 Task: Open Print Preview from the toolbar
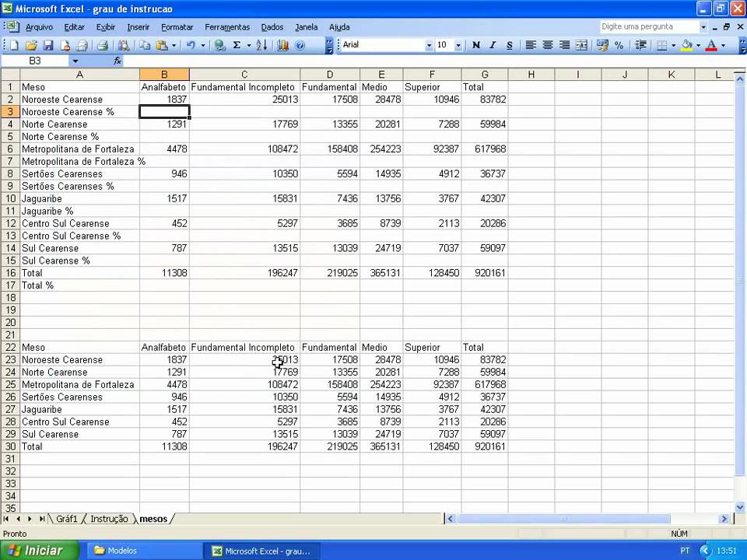pyautogui.click(x=124, y=45)
